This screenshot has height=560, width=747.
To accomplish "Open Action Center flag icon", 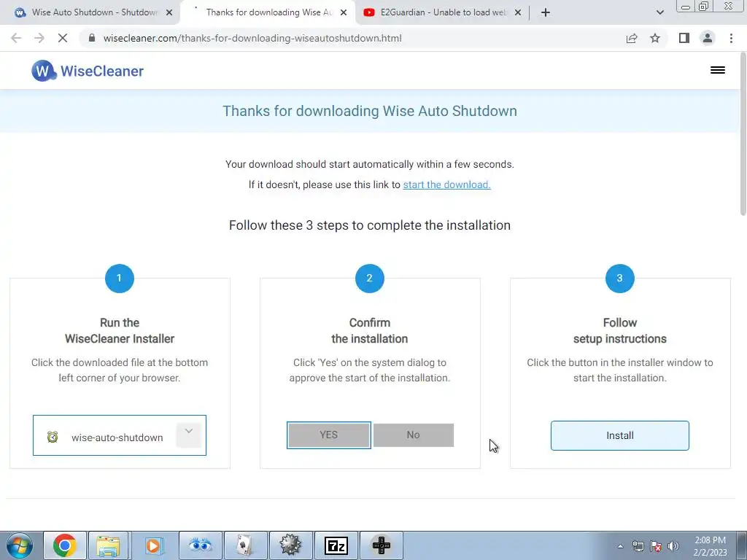I will tap(656, 546).
